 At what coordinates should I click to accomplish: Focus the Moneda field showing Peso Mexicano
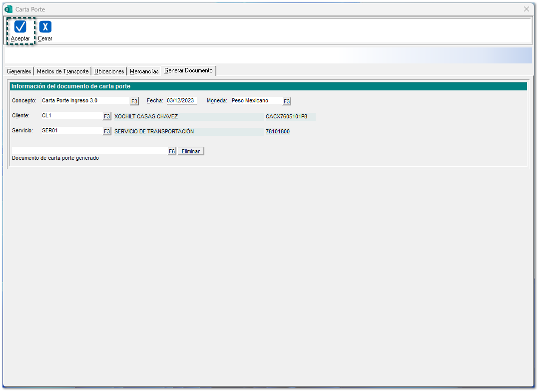[255, 101]
